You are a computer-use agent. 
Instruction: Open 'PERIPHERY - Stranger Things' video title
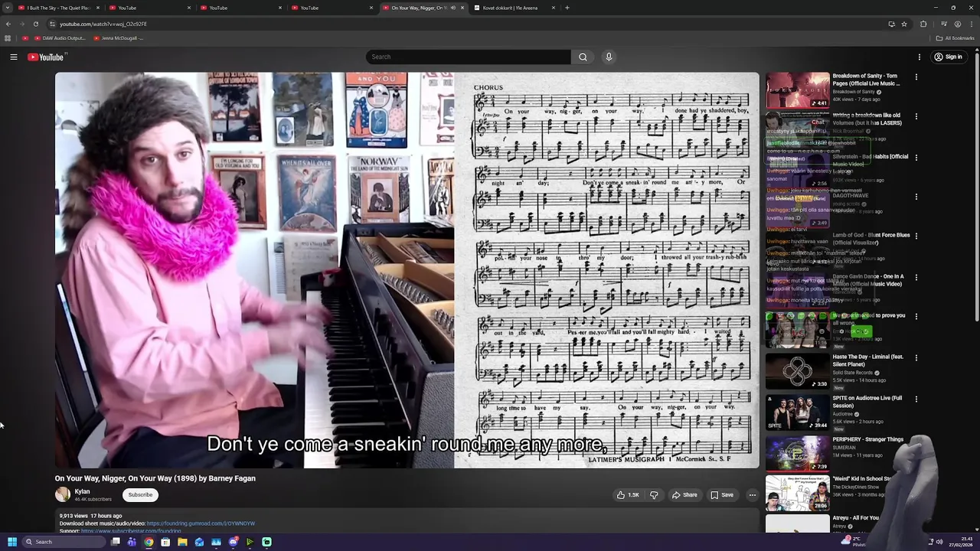click(868, 440)
